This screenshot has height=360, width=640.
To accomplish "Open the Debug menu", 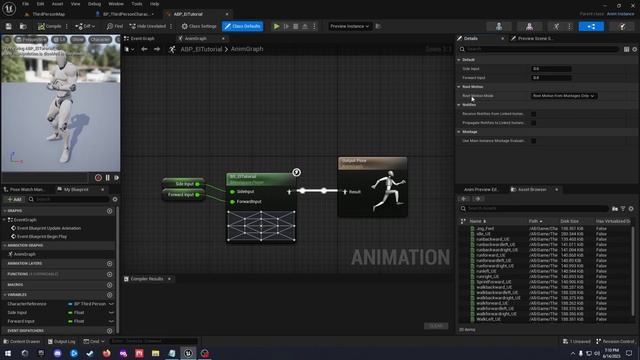I will (x=94, y=4).
